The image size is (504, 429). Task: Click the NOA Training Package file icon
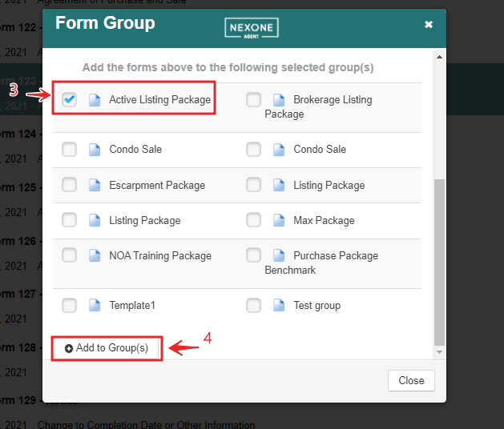[95, 256]
